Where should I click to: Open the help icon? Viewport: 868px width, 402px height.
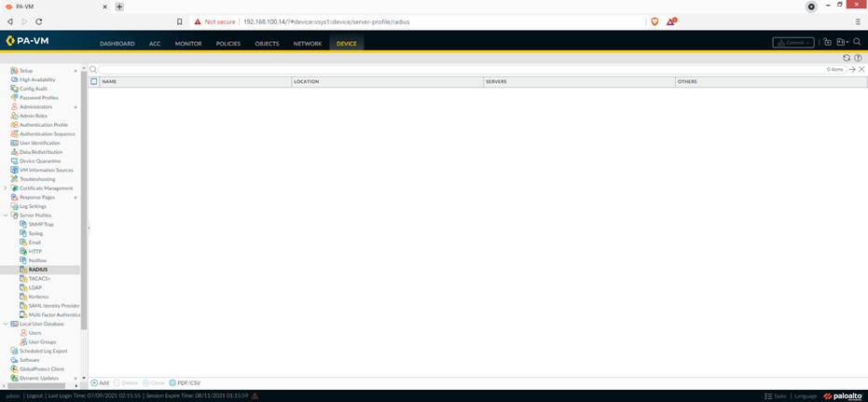(x=858, y=58)
